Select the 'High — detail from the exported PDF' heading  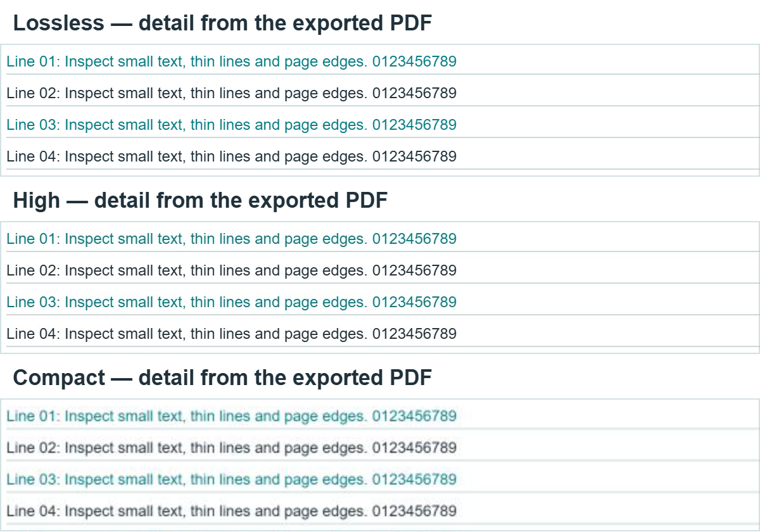point(200,201)
